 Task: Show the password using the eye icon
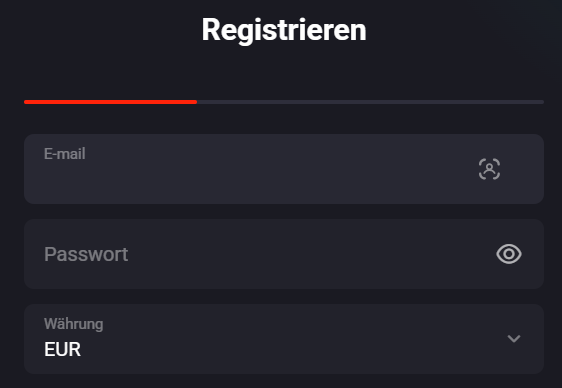point(509,254)
